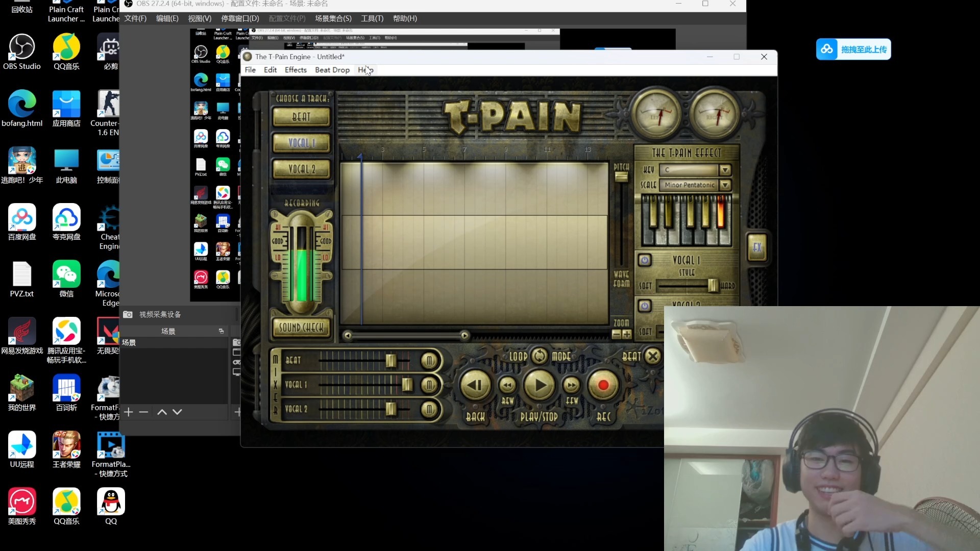Open OBS Studio desktop icon
The height and width of the screenshot is (551, 980).
(x=22, y=52)
